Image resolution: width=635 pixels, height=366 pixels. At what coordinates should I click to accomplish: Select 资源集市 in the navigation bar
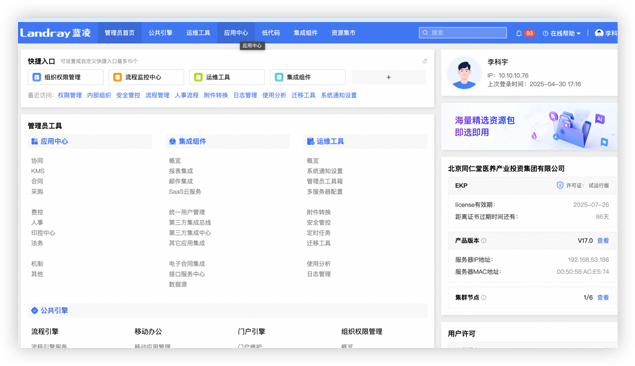tap(343, 33)
